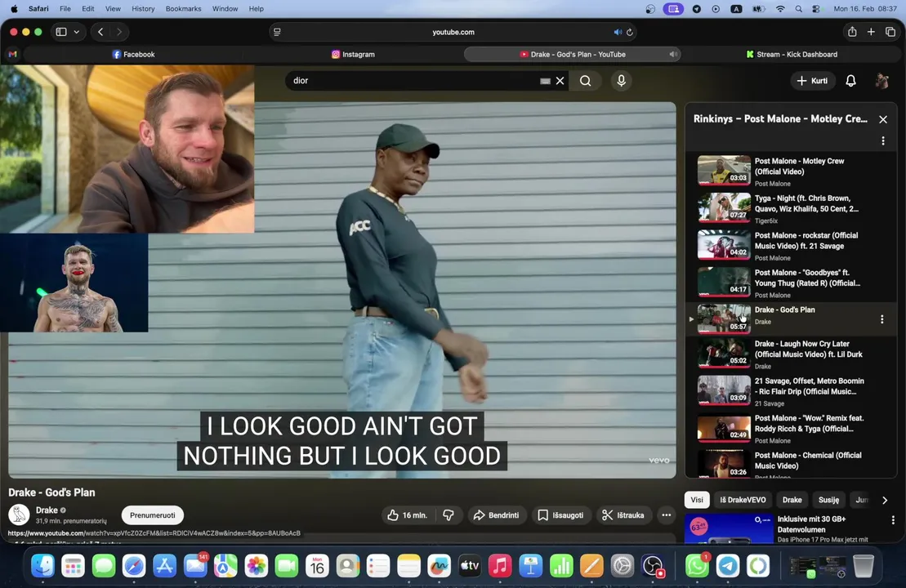
Task: Play Post Malone - Motley Crew thumbnail
Action: [x=724, y=170]
